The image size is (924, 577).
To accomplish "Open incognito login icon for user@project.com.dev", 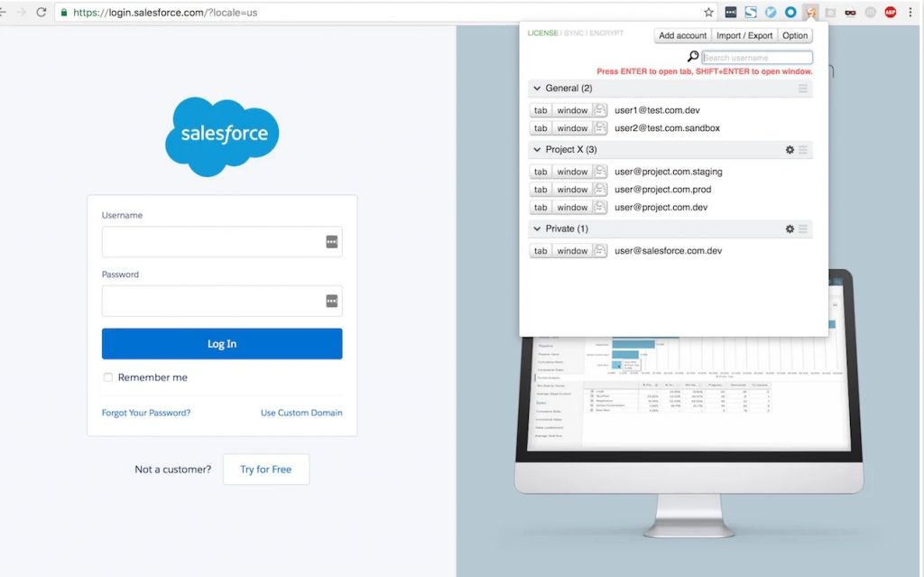I will 600,207.
